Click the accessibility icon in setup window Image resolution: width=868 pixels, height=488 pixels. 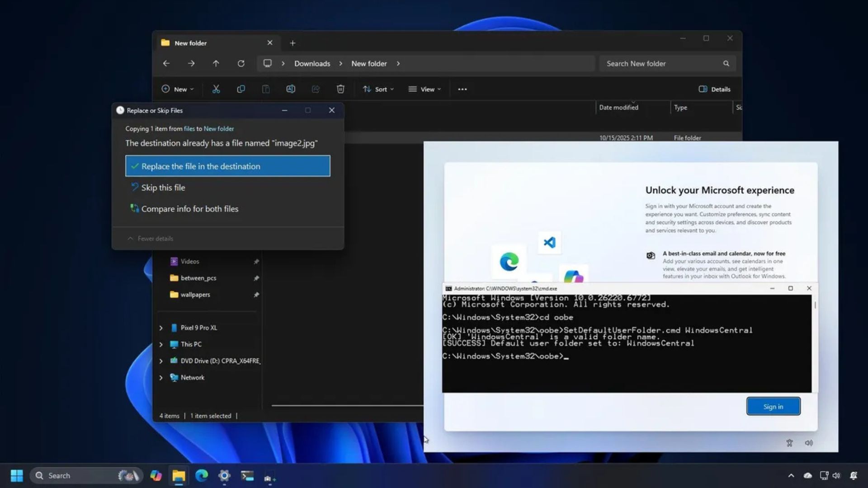tap(789, 443)
